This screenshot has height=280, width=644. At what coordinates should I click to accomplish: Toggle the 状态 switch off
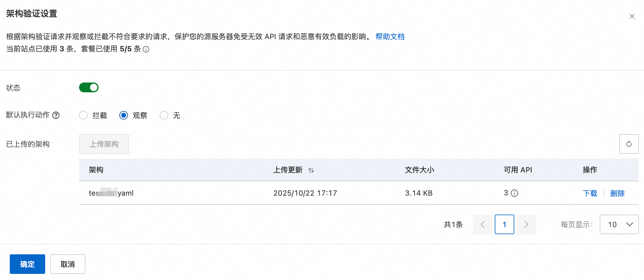point(89,87)
